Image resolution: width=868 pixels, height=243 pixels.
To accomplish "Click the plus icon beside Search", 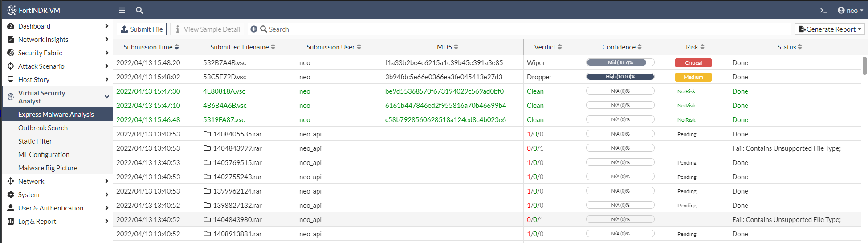I will (x=254, y=29).
